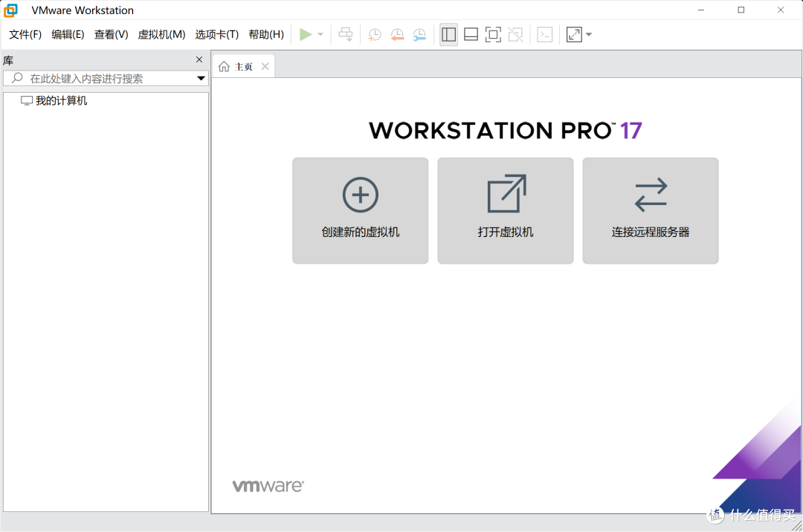Open the snapshot manager wrench icon

click(x=419, y=34)
